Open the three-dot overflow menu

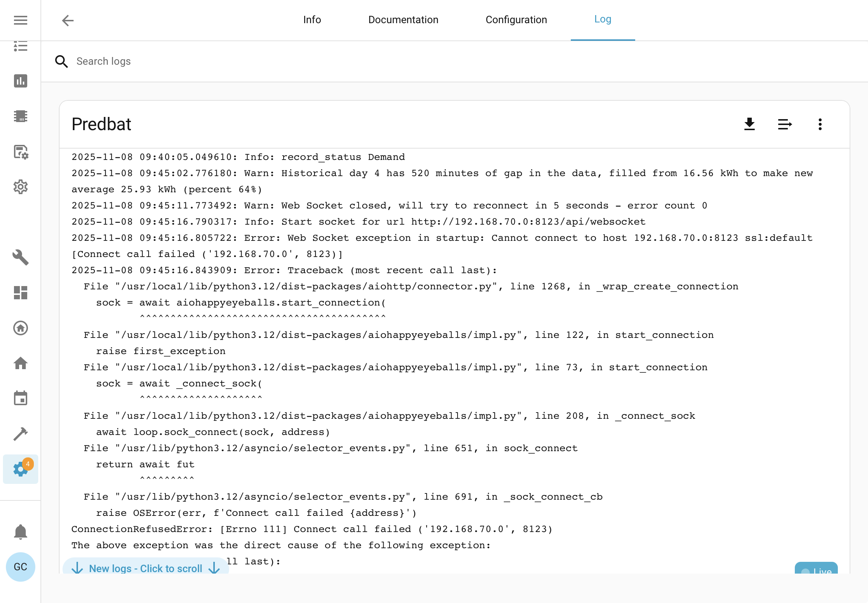[820, 124]
